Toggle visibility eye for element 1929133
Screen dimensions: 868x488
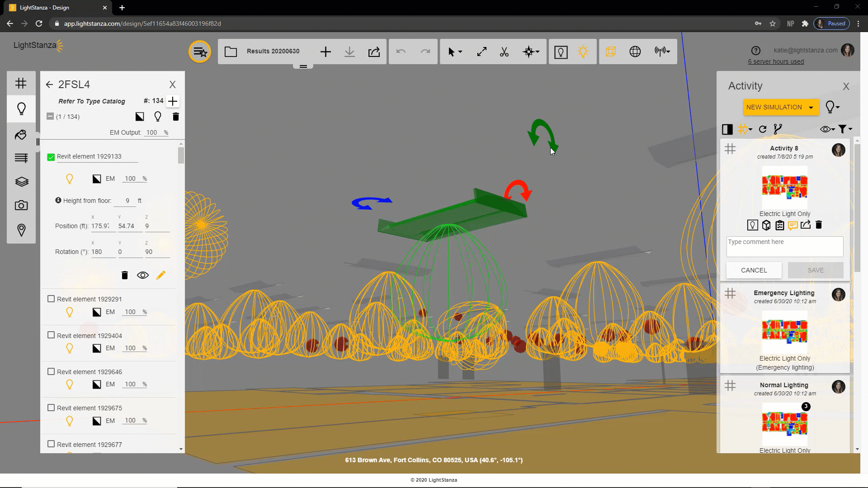click(x=143, y=275)
